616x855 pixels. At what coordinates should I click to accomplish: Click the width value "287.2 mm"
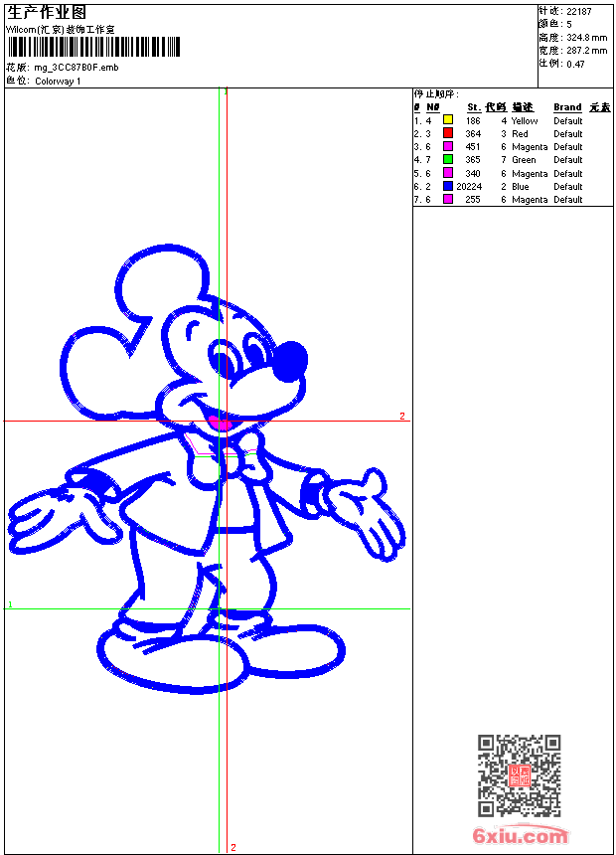586,51
